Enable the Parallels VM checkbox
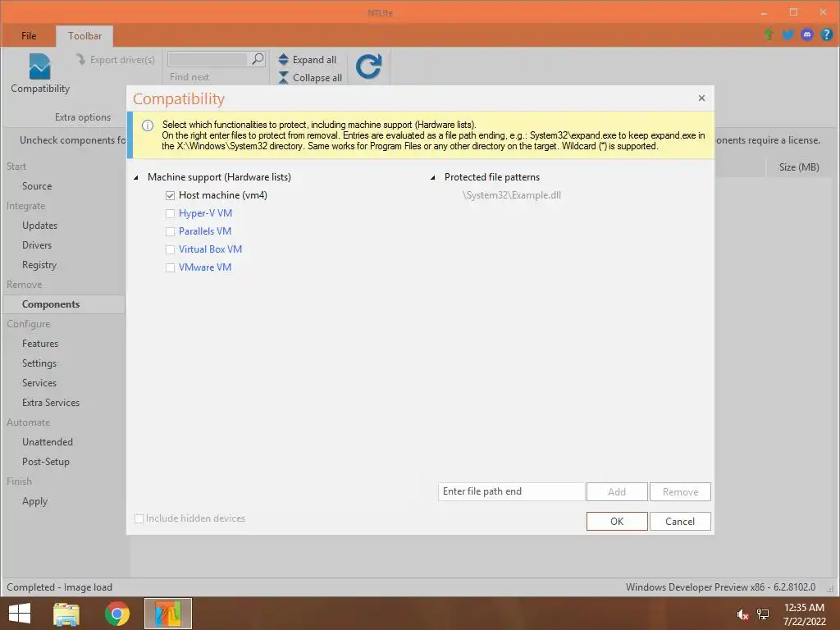 point(170,231)
